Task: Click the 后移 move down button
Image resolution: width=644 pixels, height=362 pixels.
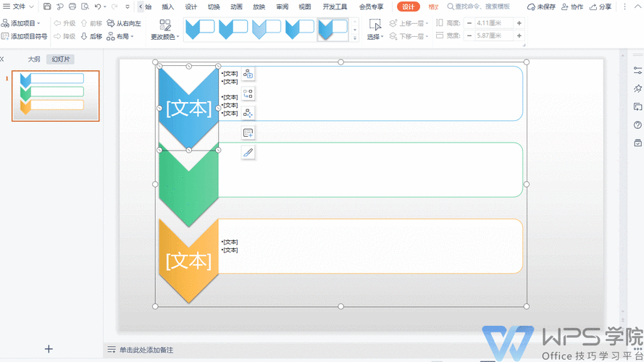Action: click(x=91, y=36)
